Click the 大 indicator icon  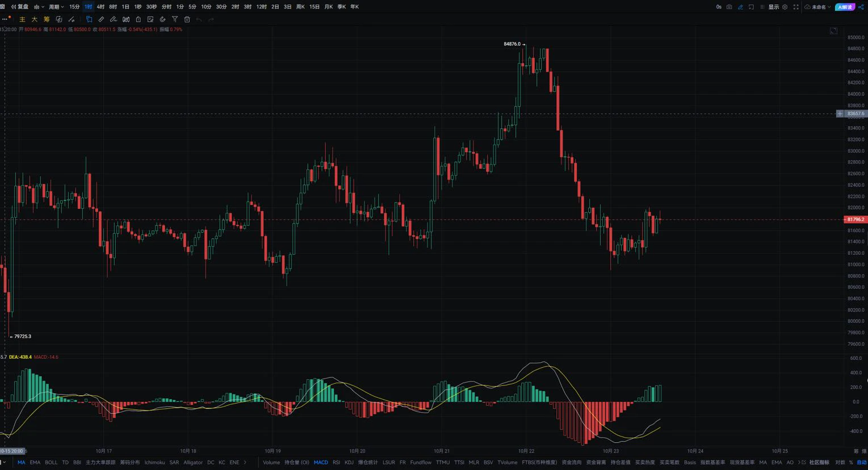[34, 19]
